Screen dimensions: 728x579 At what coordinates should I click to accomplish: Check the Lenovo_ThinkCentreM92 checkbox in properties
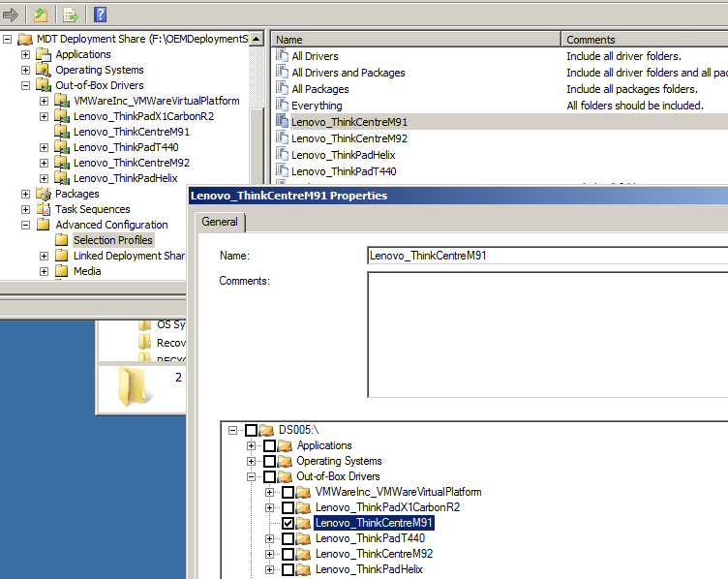coord(288,554)
